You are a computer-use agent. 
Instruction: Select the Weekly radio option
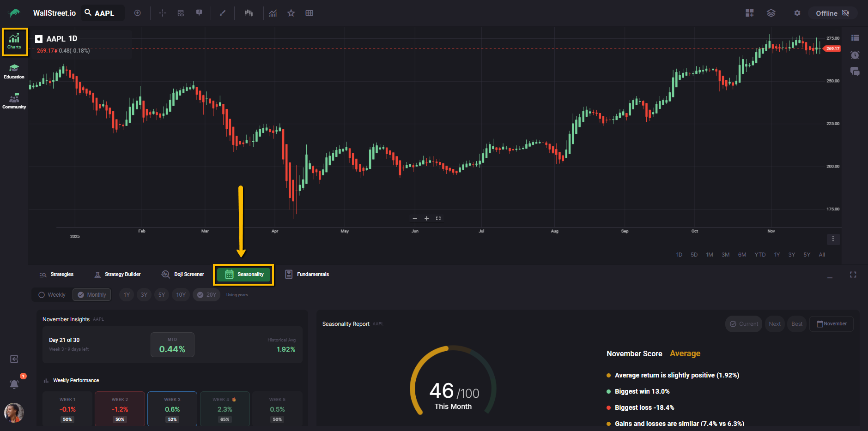(x=52, y=295)
